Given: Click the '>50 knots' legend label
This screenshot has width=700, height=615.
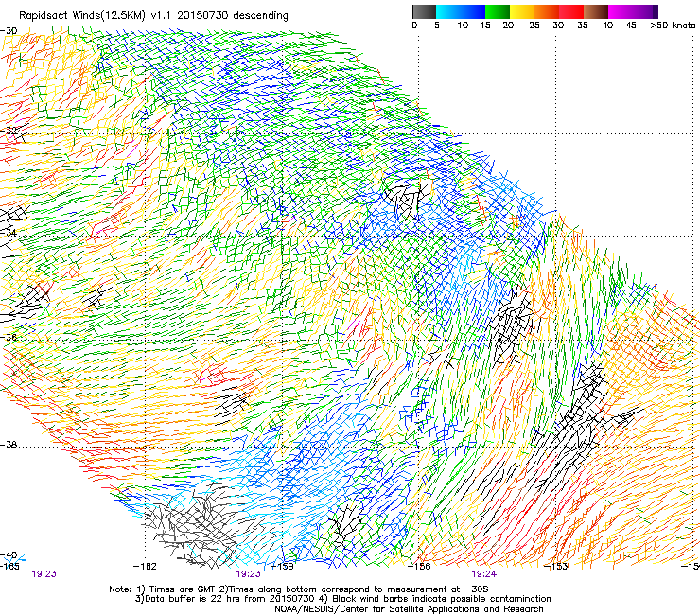Looking at the screenshot, I should (673, 26).
